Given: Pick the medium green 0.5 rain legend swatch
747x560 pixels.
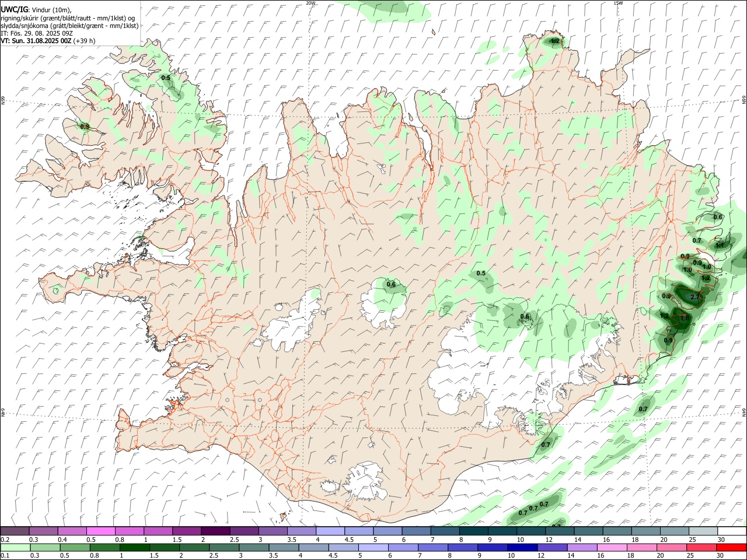Looking at the screenshot, I should 75,547.
